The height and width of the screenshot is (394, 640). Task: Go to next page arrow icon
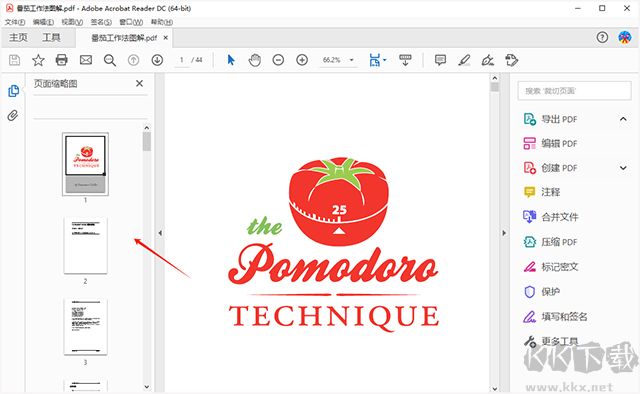(x=157, y=60)
